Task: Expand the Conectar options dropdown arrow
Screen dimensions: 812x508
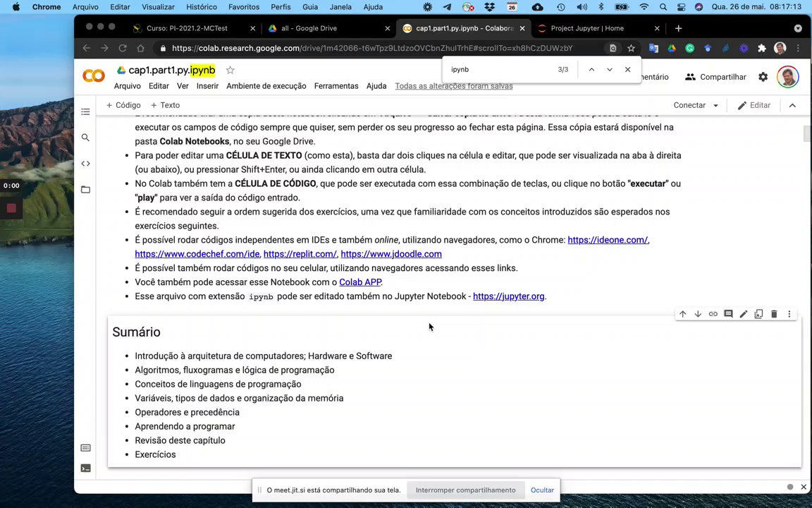Action: [x=715, y=105]
